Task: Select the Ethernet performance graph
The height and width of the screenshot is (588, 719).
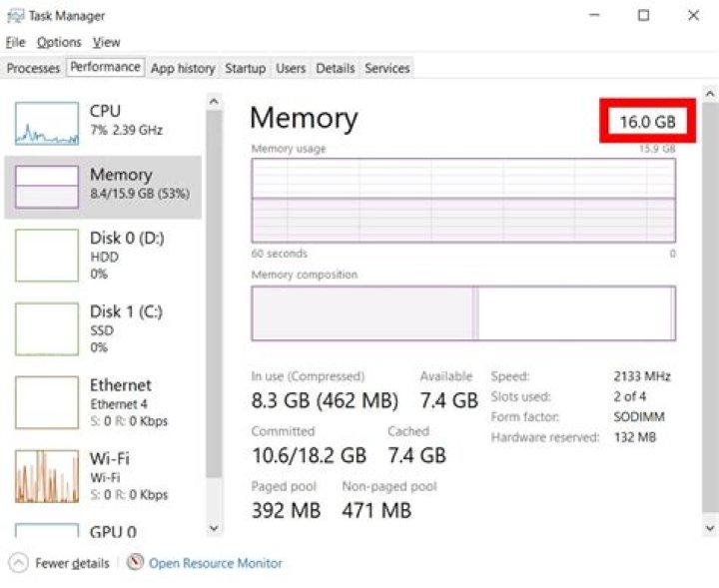Action: [x=46, y=402]
